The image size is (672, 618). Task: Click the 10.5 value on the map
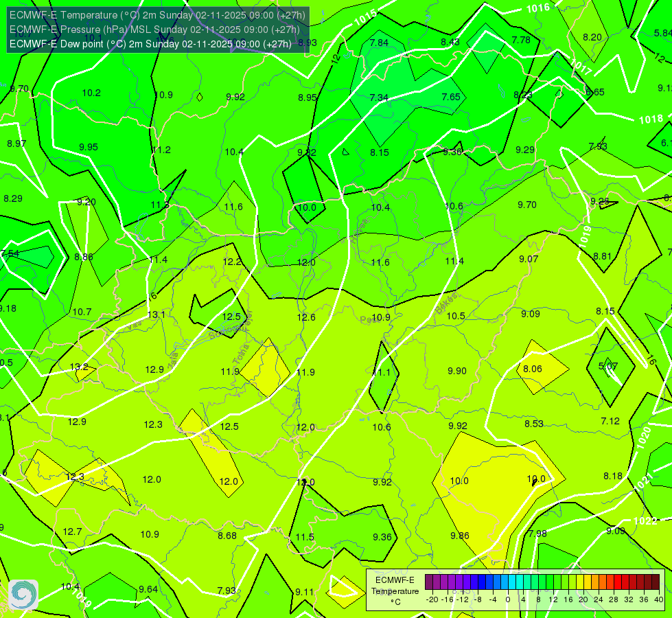pos(456,316)
